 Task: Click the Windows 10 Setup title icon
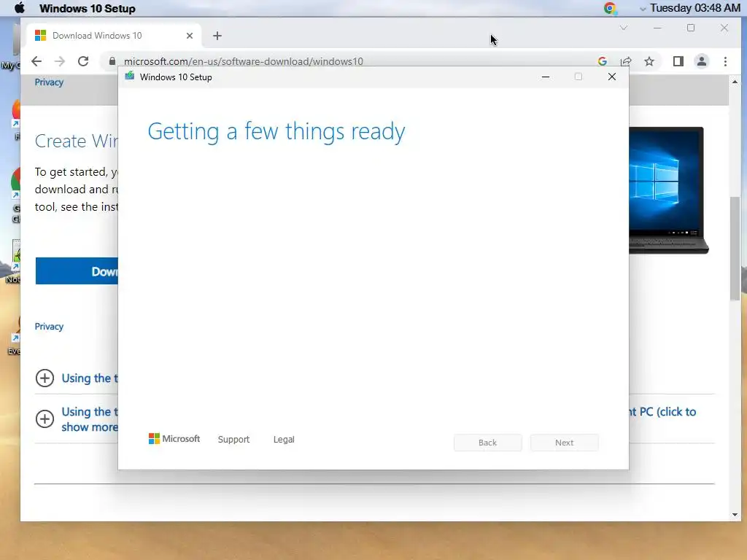coord(130,76)
